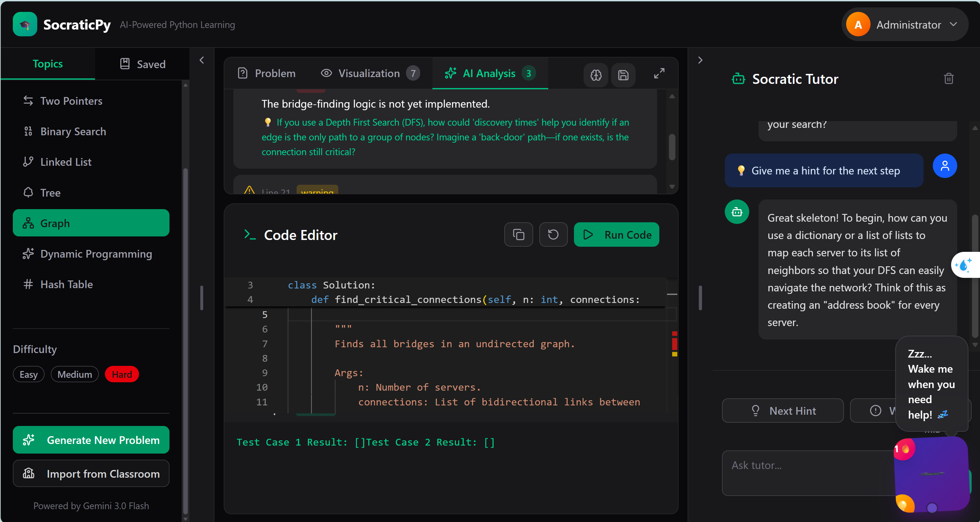This screenshot has width=980, height=522.
Task: Click the brain icon in the analysis toolbar
Action: [596, 75]
